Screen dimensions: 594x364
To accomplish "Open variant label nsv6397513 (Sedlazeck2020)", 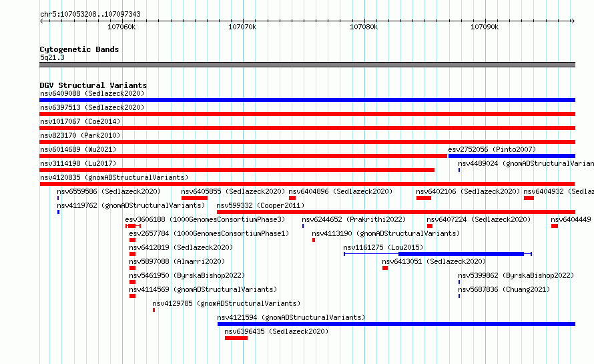I will [92, 107].
